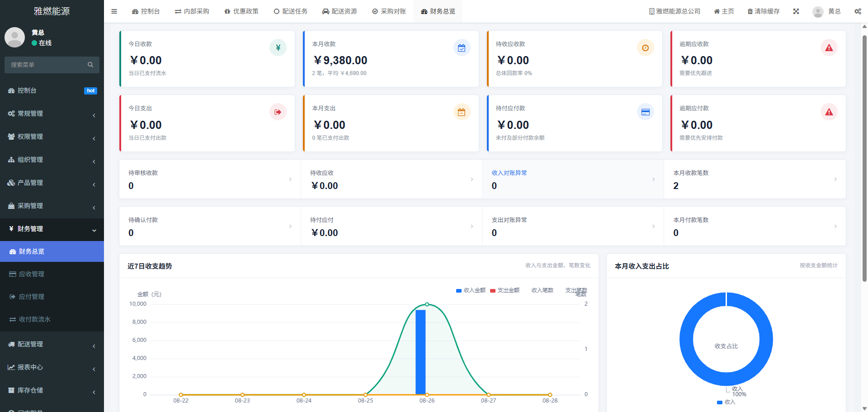Click the 雅燃能源总公司 building icon

tap(651, 11)
